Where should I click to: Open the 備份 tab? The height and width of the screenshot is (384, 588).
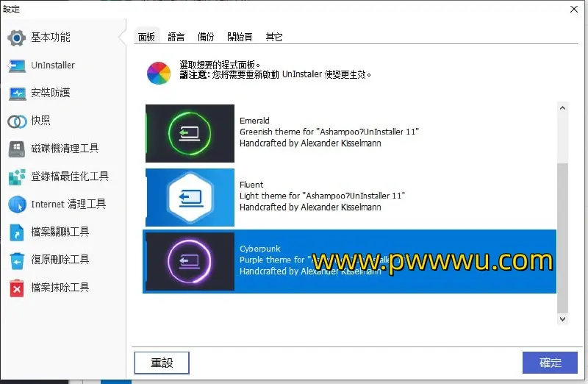[206, 37]
